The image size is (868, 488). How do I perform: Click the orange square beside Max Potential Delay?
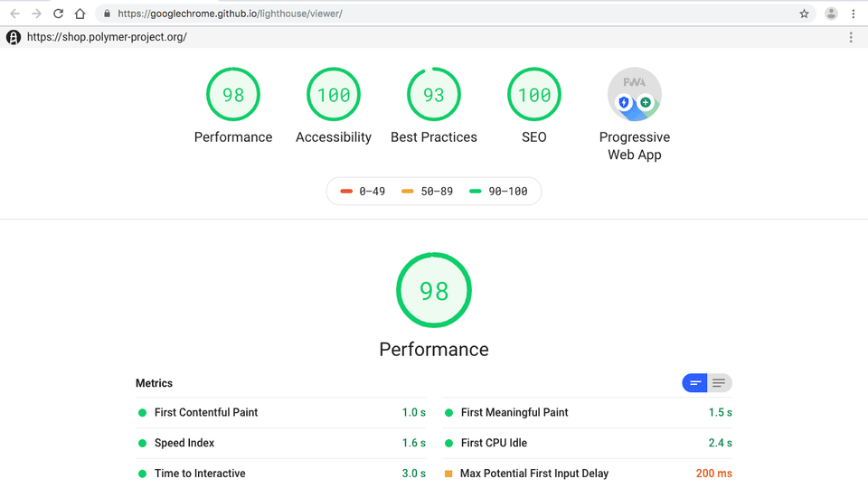(449, 474)
